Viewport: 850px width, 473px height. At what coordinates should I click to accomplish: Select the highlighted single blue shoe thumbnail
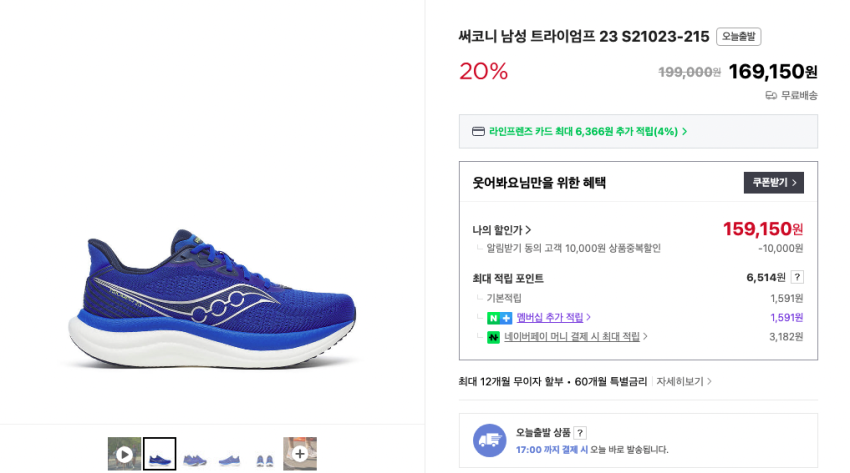tap(159, 454)
